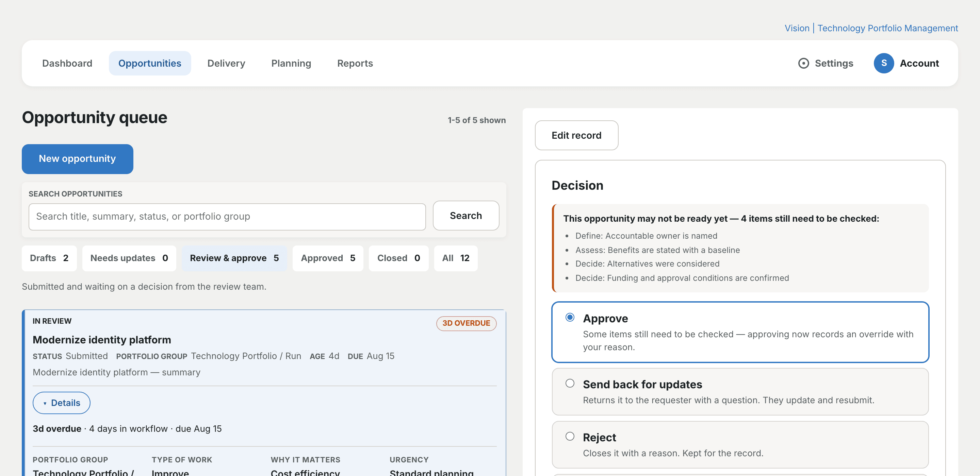Open the Modernize identity platform title
Viewport: 980px width, 476px height.
102,340
